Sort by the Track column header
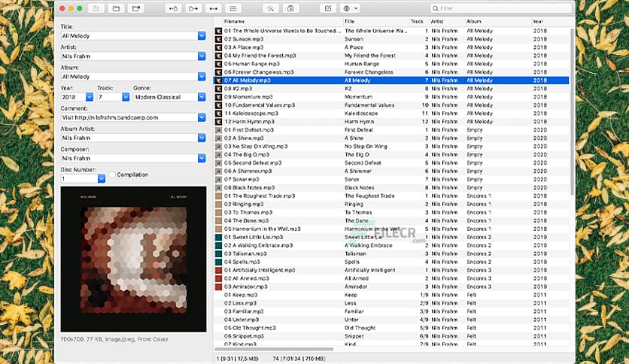 coord(417,22)
